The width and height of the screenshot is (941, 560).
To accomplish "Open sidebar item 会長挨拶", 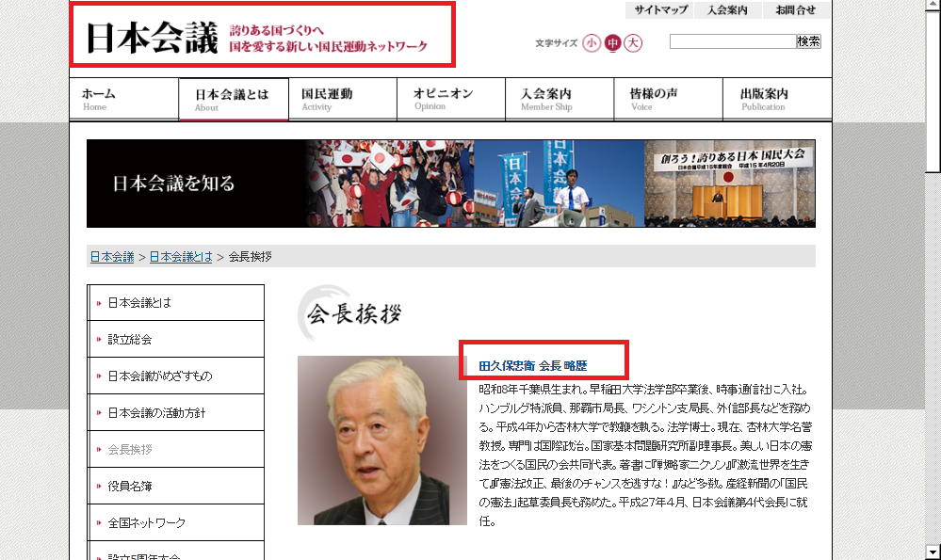I will coord(175,449).
